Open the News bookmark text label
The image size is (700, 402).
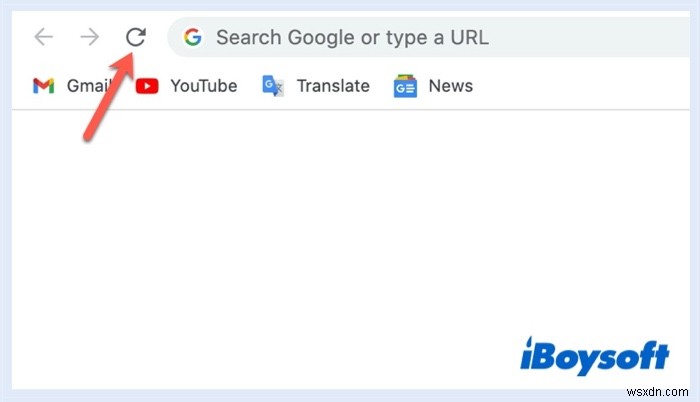click(x=450, y=86)
